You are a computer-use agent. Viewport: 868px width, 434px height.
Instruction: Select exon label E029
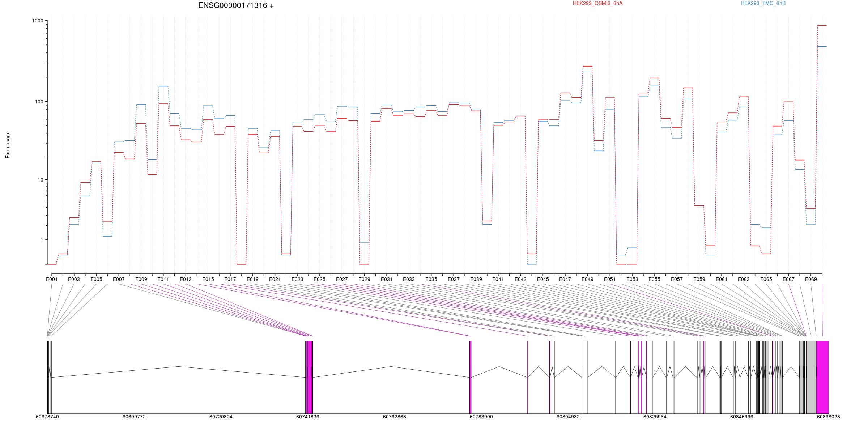pyautogui.click(x=364, y=279)
